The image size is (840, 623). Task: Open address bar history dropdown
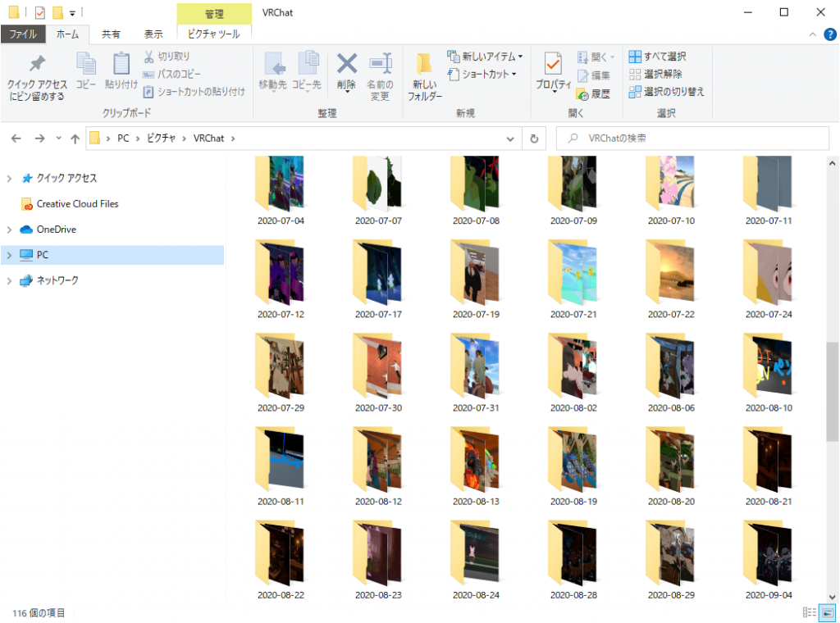click(510, 139)
